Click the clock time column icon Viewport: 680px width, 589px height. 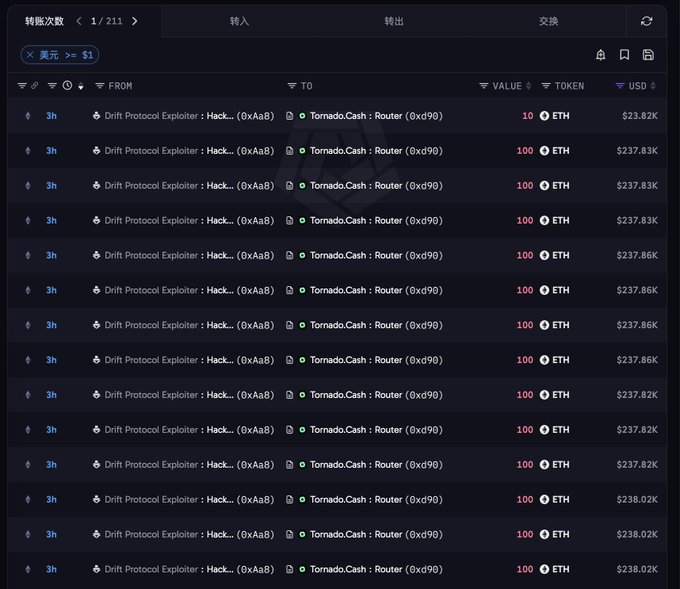tap(67, 85)
